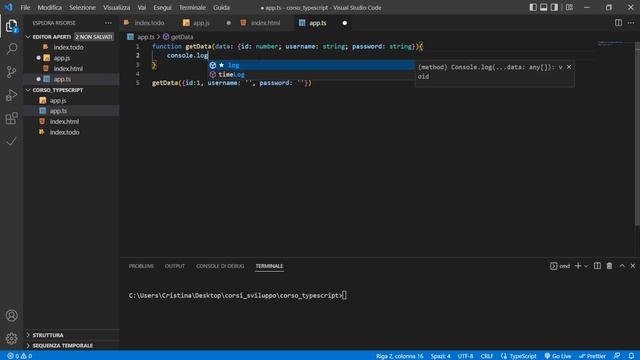This screenshot has height=360, width=640.
Task: Switch to the index.todo editor tab
Action: [x=149, y=23]
